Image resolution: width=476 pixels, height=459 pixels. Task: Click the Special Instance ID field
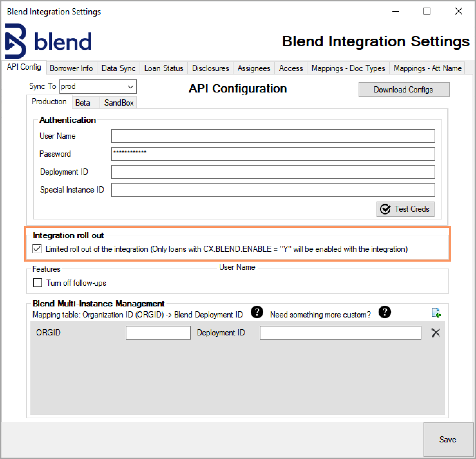273,190
